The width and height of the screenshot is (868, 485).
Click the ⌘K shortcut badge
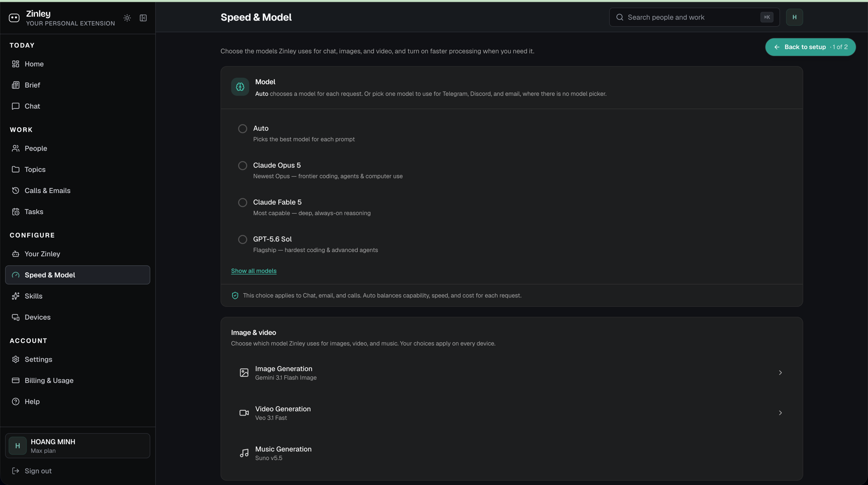[767, 17]
